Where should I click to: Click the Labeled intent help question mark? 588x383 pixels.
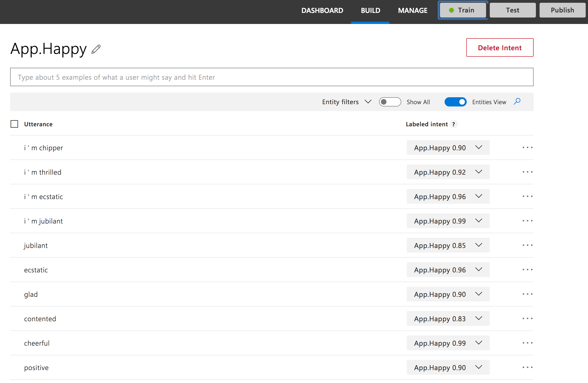[x=453, y=124]
